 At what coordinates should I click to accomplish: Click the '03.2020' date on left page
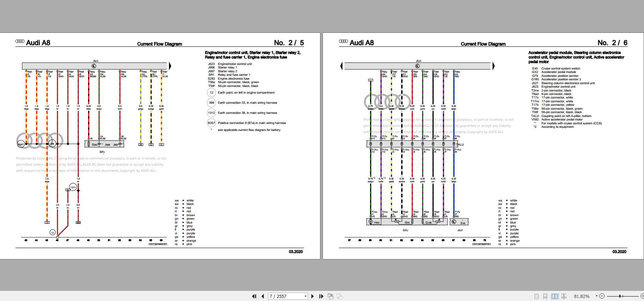(296, 252)
